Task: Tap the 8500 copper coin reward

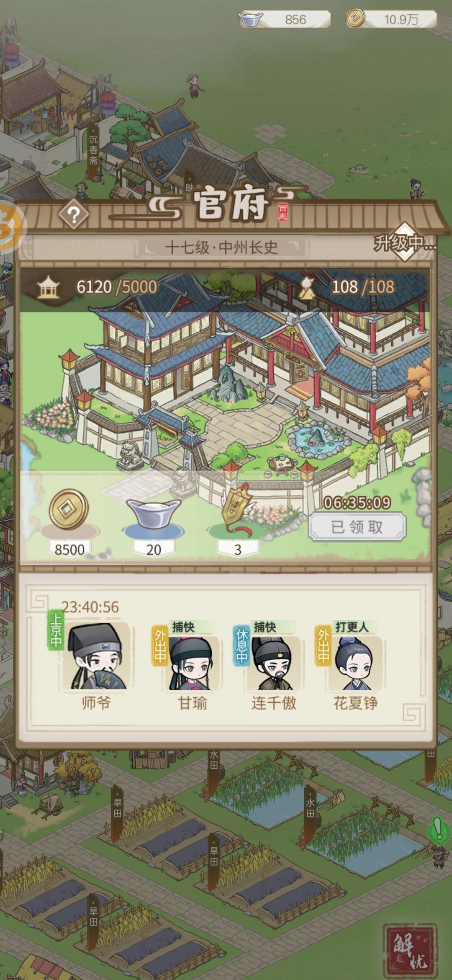Action: point(69,523)
